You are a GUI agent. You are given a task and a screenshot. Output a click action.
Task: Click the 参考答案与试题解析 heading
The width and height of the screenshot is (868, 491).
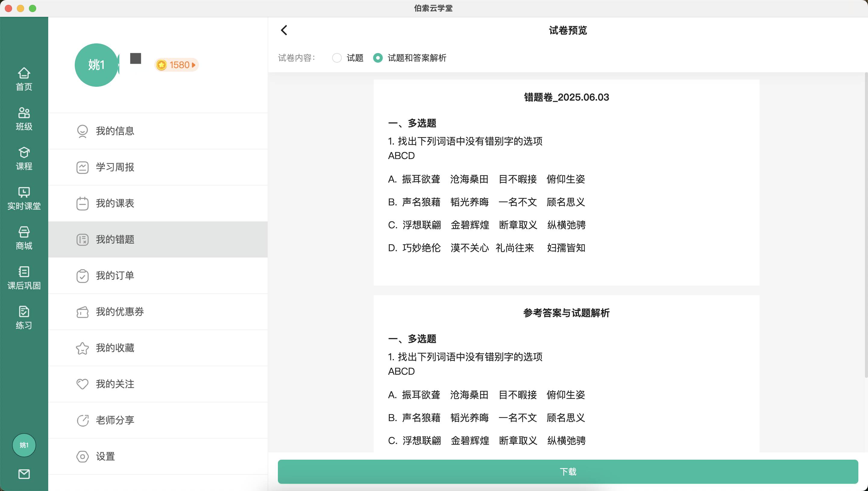click(566, 313)
